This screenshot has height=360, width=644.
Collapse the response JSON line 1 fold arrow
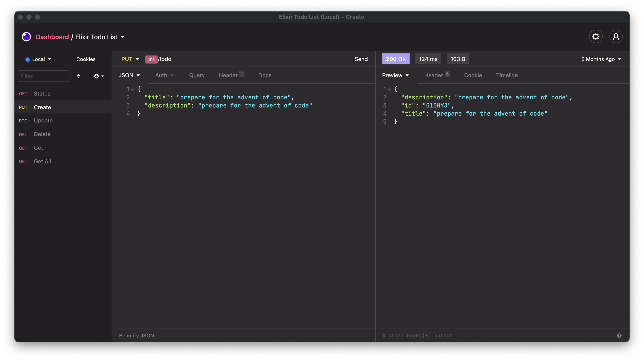(389, 89)
